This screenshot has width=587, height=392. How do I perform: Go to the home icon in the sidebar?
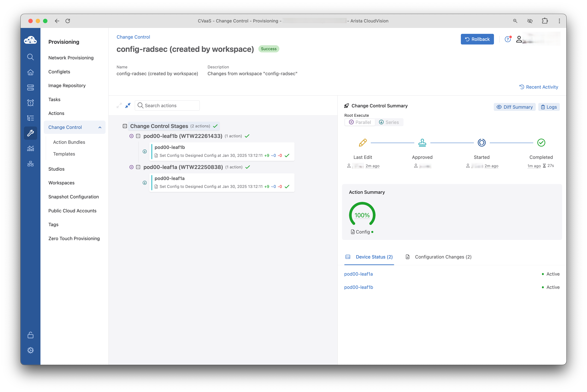point(30,72)
